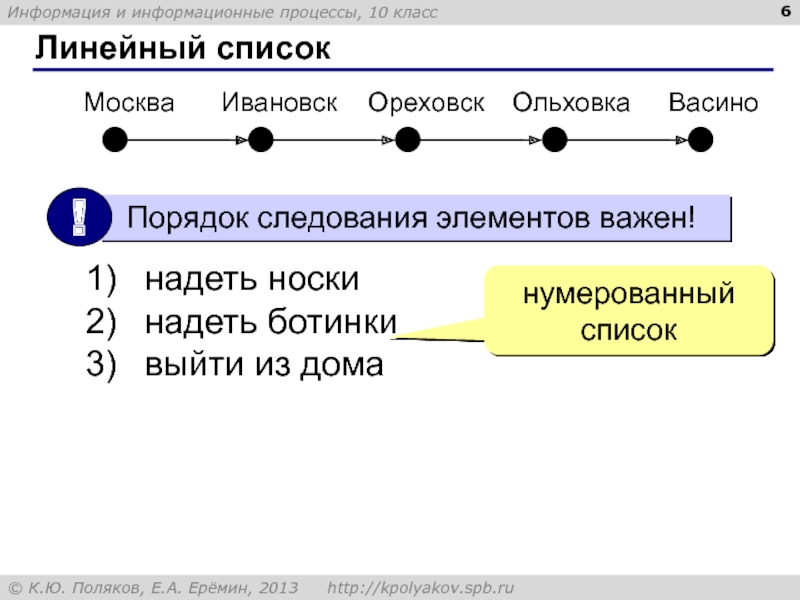Click the yellow 'нумерованный список' callout
Screen dimensions: 800x600
(630, 311)
